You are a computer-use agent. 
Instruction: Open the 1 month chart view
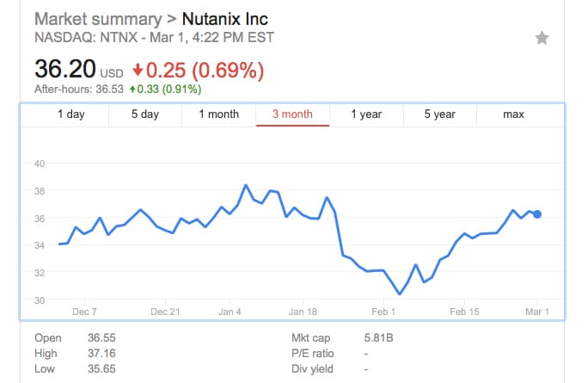(218, 114)
